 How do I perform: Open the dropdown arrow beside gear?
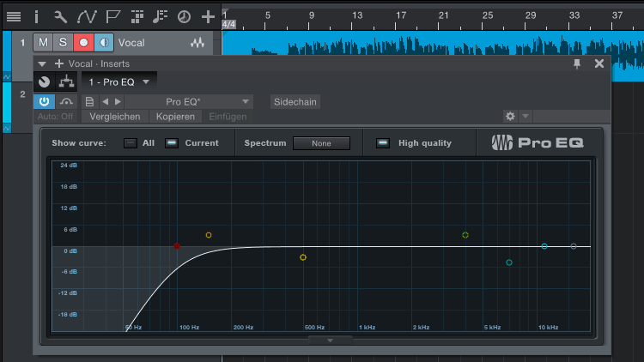click(526, 117)
